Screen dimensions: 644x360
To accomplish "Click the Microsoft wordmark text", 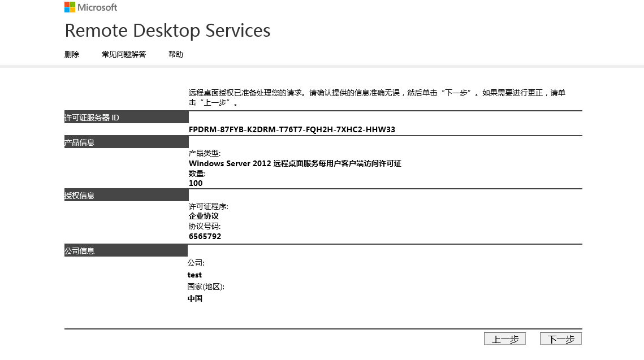I will point(97,7).
